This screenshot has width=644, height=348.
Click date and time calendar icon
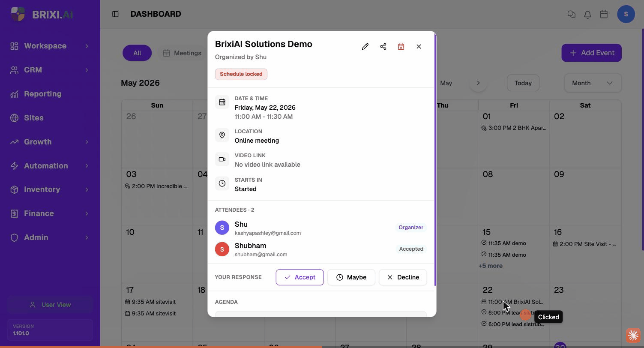(x=222, y=102)
